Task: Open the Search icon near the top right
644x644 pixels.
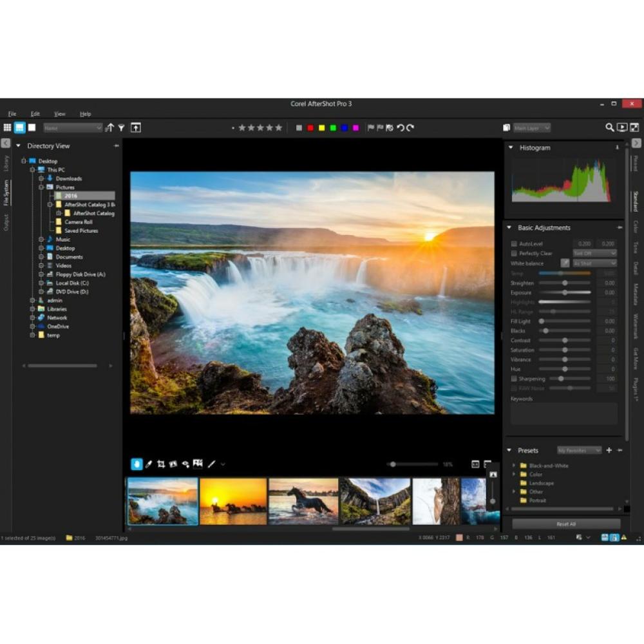Action: 609,128
